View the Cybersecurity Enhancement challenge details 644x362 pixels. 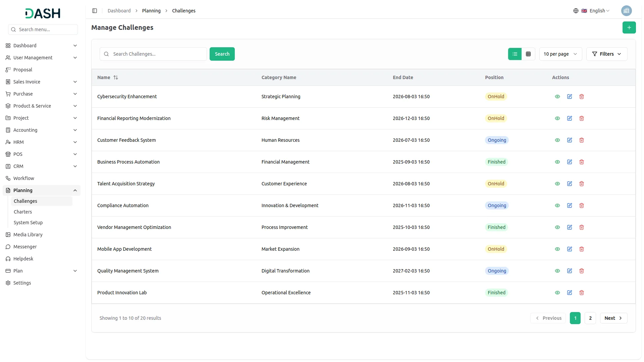pos(557,97)
